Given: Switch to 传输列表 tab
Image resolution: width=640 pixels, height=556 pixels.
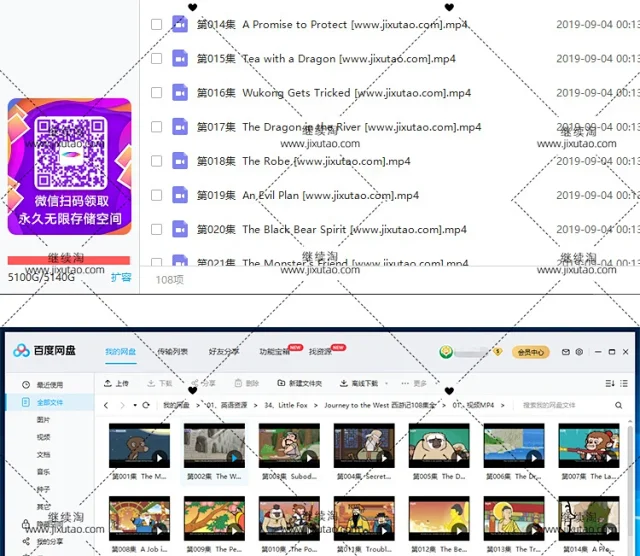Looking at the screenshot, I should (x=173, y=351).
